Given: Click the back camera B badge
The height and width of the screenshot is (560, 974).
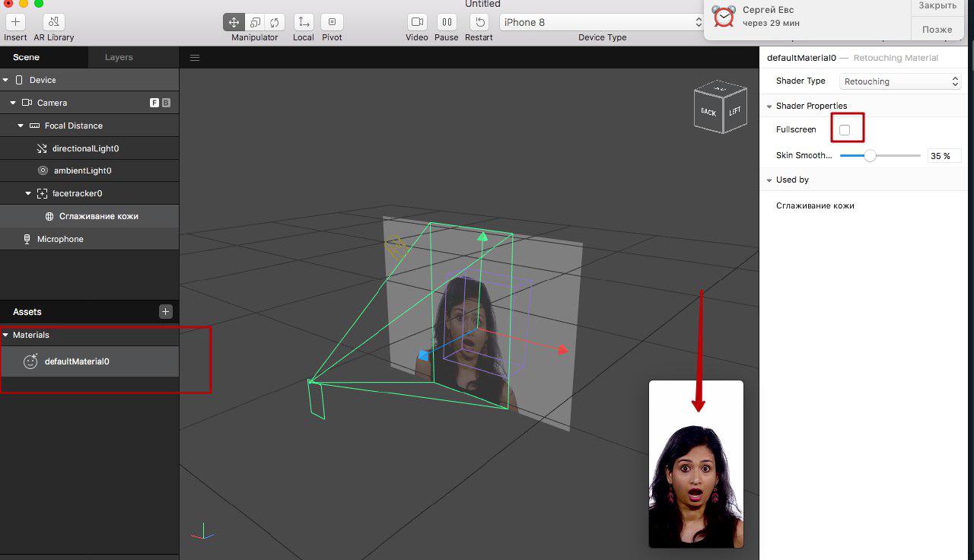Looking at the screenshot, I should pos(166,103).
